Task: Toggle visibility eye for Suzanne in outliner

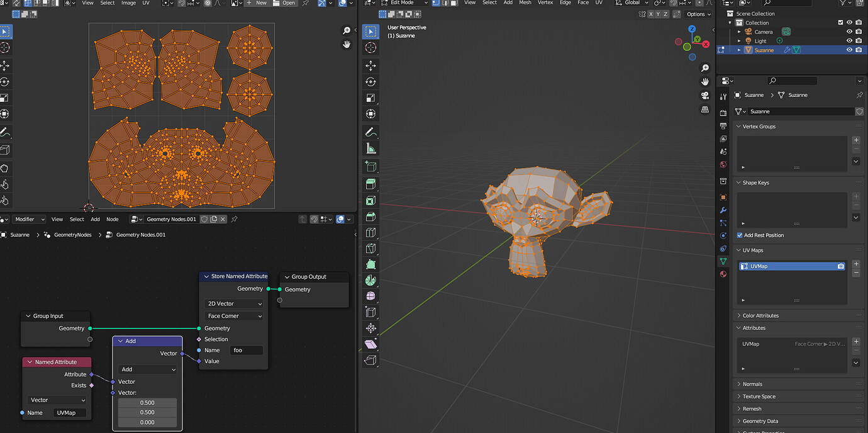Action: [849, 50]
